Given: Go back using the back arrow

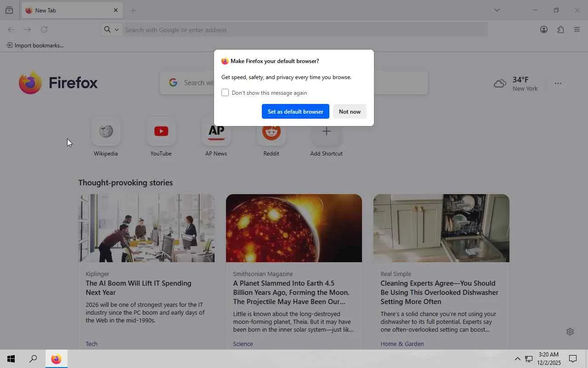Looking at the screenshot, I should point(11,29).
